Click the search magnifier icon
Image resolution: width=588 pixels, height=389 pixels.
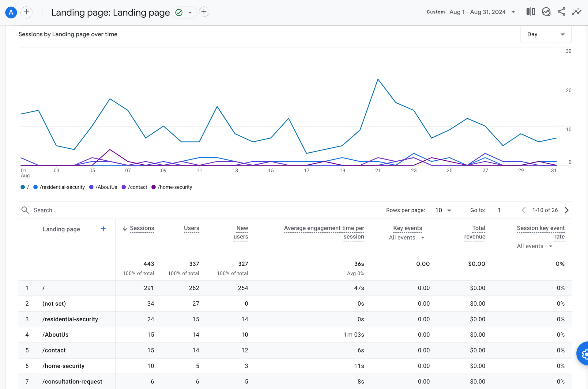[25, 210]
